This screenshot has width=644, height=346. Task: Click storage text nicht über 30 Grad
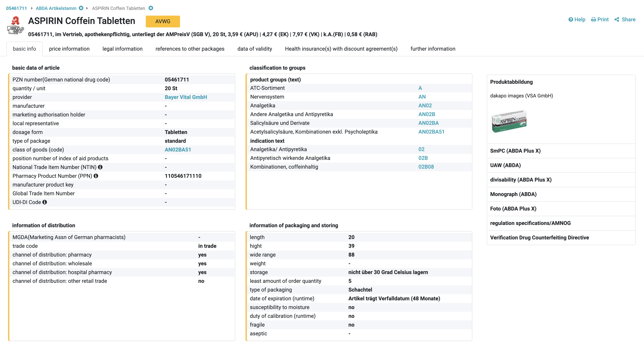[388, 272]
